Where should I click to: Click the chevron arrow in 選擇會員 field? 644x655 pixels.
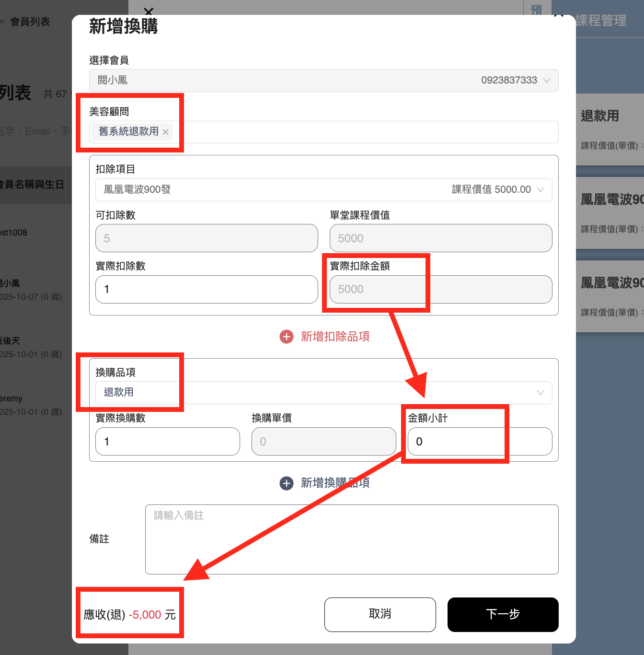[547, 81]
